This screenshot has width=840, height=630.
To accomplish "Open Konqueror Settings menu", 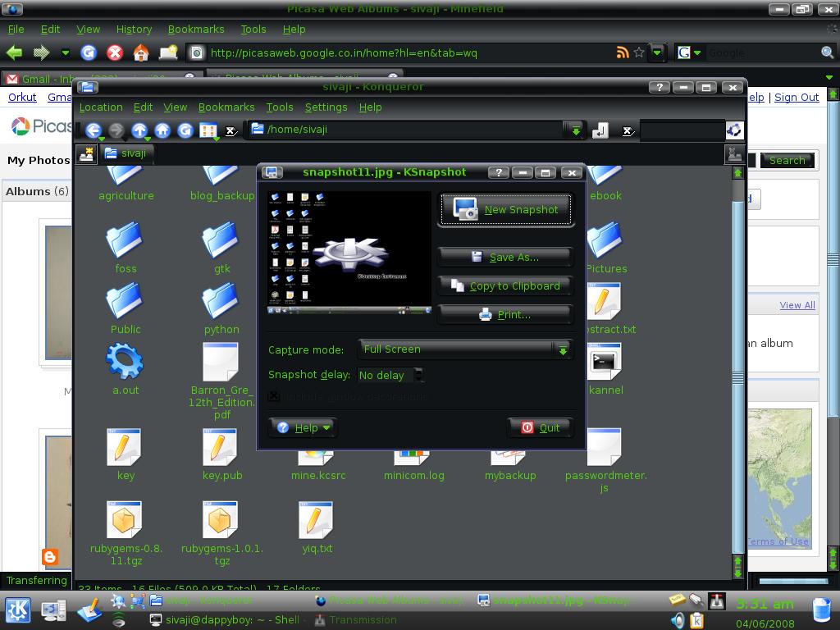I will 326,107.
